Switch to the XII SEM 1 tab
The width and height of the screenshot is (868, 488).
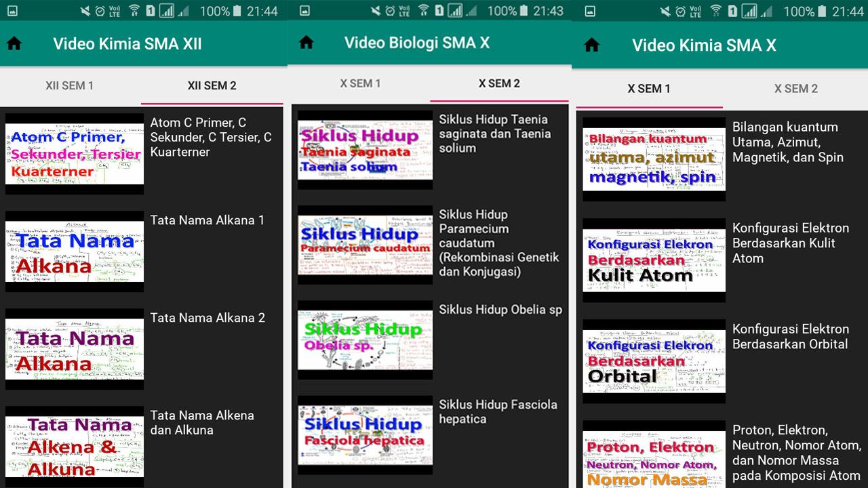(70, 86)
